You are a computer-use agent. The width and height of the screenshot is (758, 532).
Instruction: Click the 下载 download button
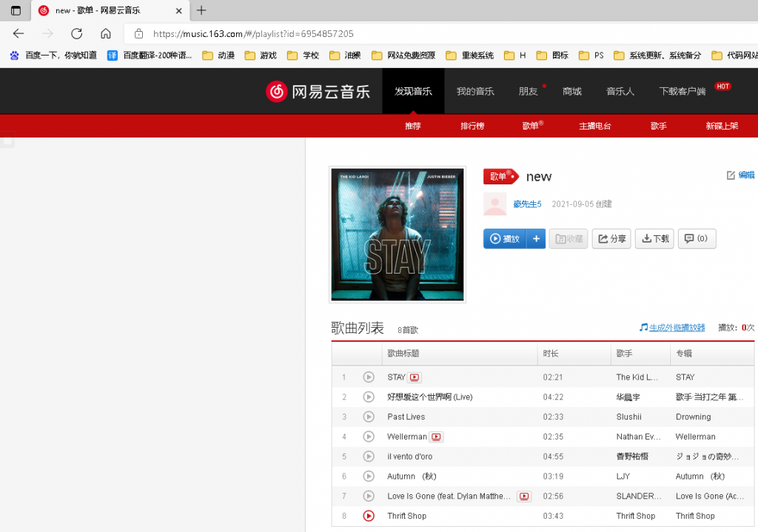point(654,239)
